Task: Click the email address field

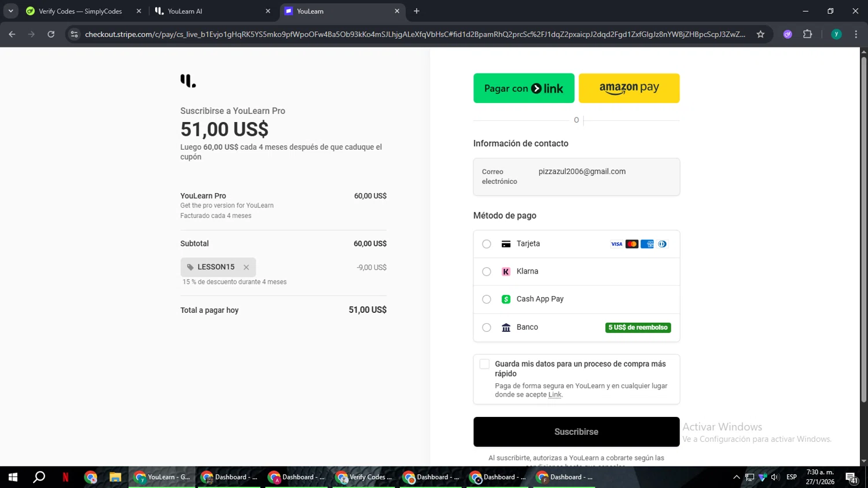Action: [576, 177]
